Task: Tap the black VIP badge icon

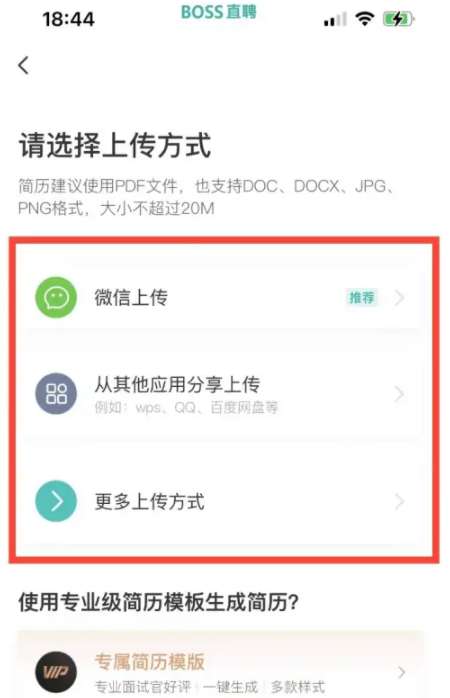Action: click(56, 672)
